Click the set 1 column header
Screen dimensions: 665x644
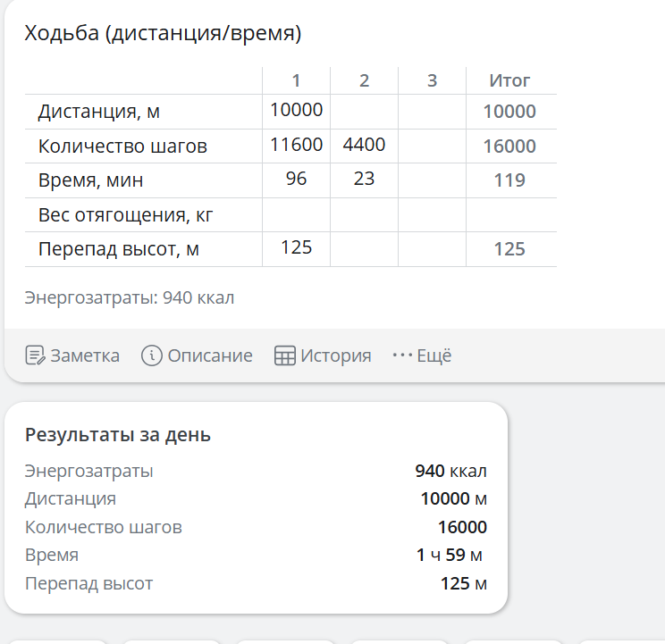[x=297, y=80]
